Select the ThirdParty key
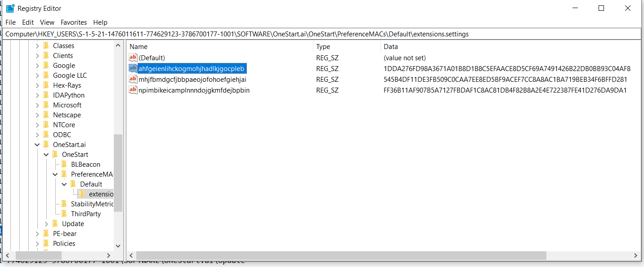The height and width of the screenshot is (267, 644). (x=86, y=214)
